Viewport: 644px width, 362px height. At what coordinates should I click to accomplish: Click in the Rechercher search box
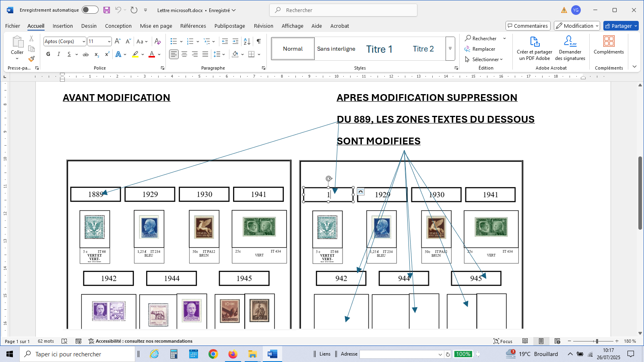click(x=343, y=10)
